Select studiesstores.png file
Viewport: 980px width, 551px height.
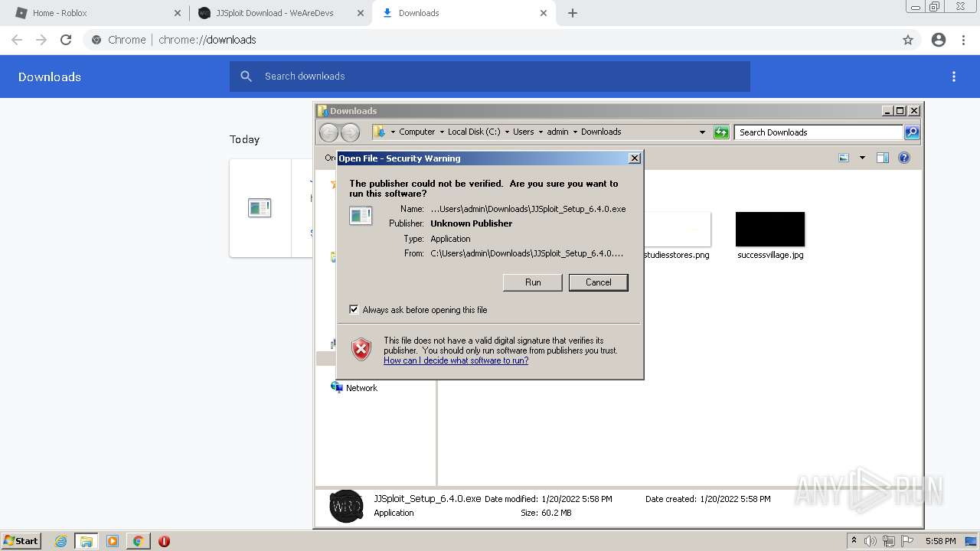tap(677, 236)
